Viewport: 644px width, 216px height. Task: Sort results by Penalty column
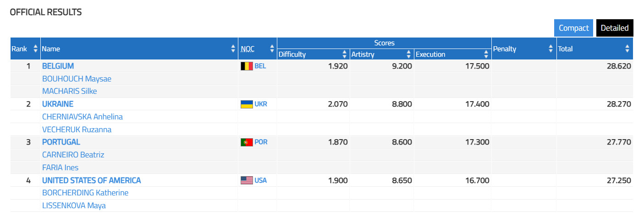tap(551, 49)
